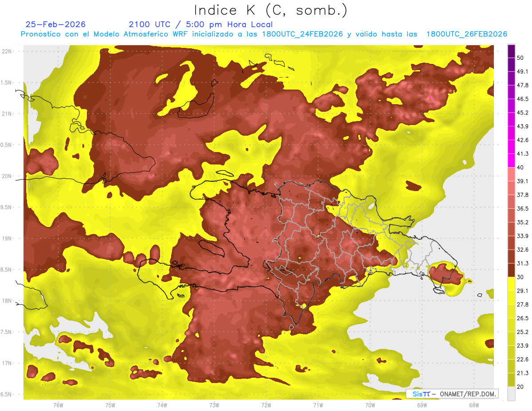The height and width of the screenshot is (411, 532).
Task: Click the 68W longitude label
Action: 474,405
